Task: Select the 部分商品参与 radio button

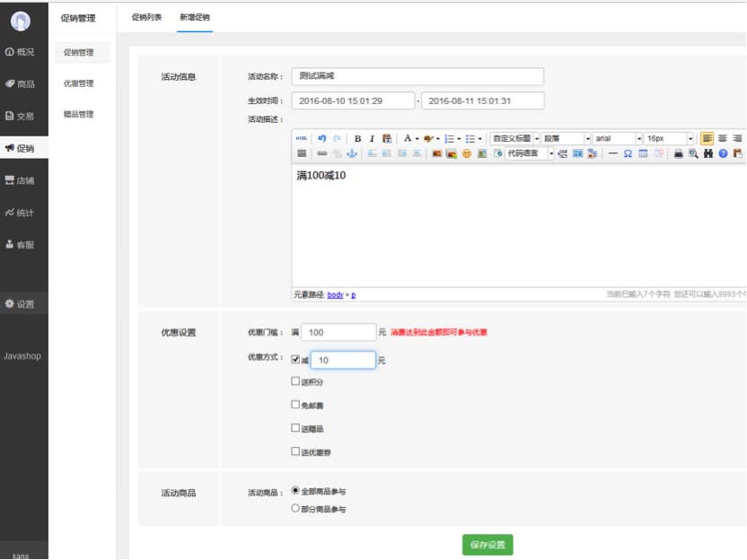Action: click(296, 509)
